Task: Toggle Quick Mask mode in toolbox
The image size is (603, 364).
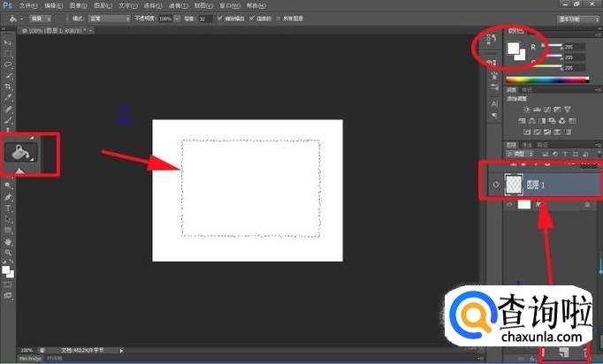Action: pyautogui.click(x=8, y=284)
